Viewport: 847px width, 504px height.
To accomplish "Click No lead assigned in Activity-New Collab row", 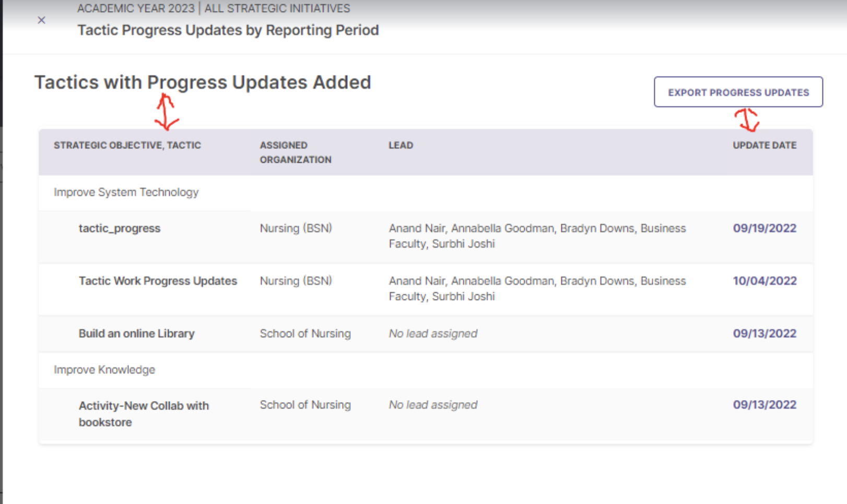I will click(x=433, y=405).
